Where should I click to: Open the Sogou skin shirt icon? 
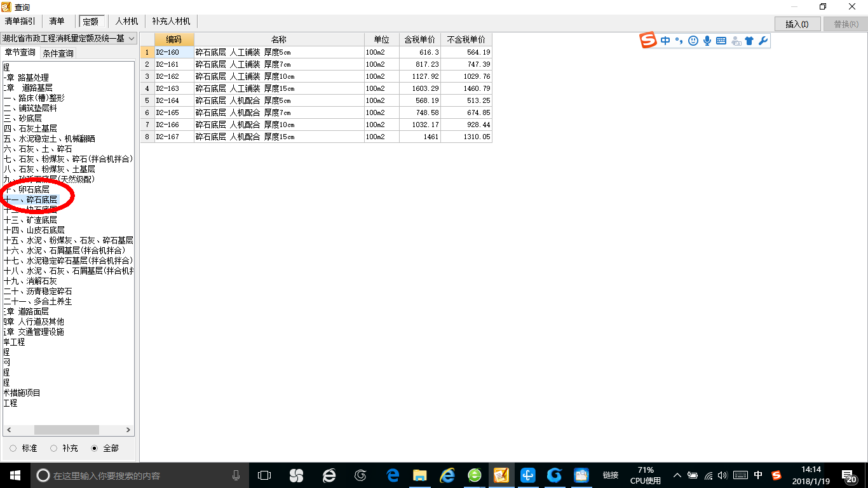[749, 41]
